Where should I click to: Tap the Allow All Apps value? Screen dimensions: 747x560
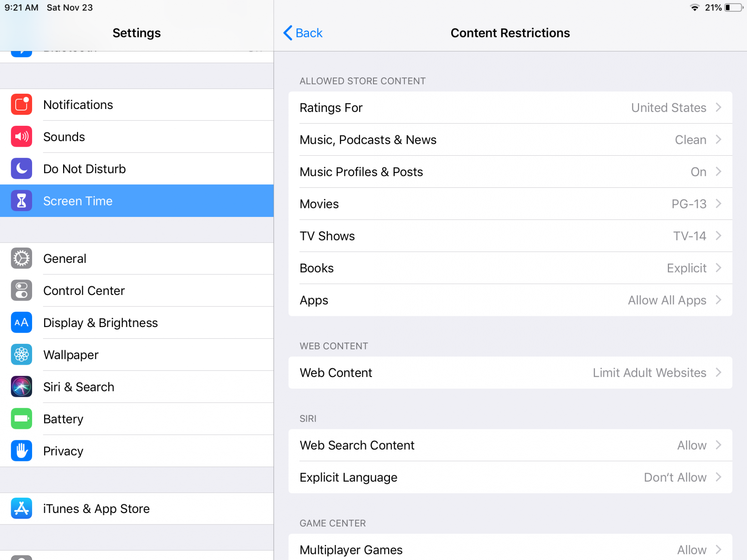point(667,300)
